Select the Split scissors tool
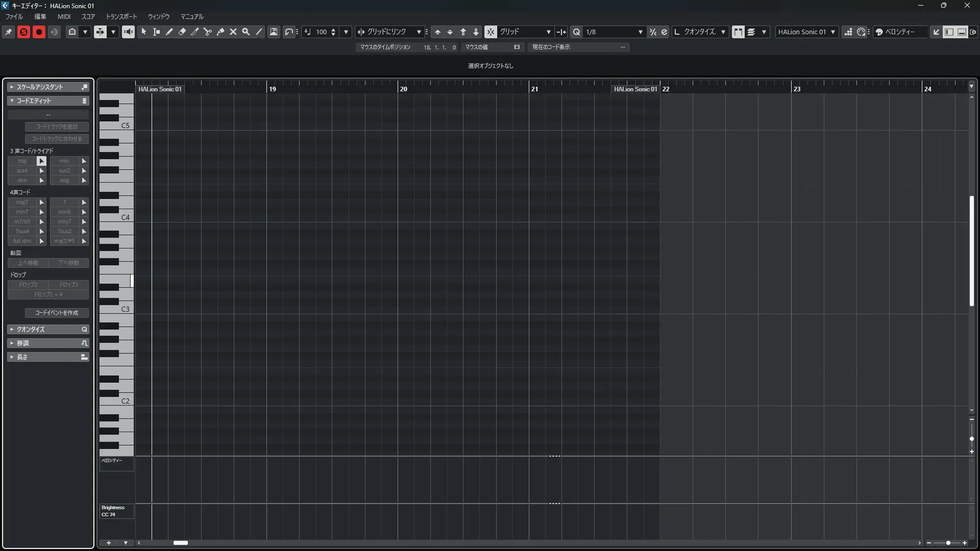The height and width of the screenshot is (551, 980). tap(207, 32)
